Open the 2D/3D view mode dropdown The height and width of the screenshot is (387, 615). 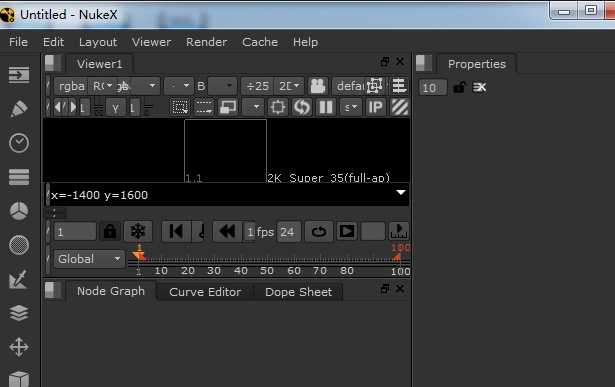(x=289, y=86)
